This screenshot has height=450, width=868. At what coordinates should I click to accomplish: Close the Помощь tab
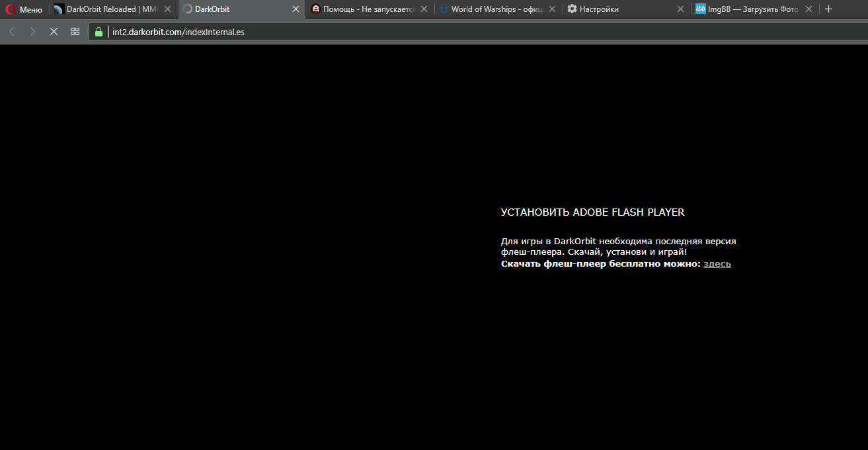point(424,9)
